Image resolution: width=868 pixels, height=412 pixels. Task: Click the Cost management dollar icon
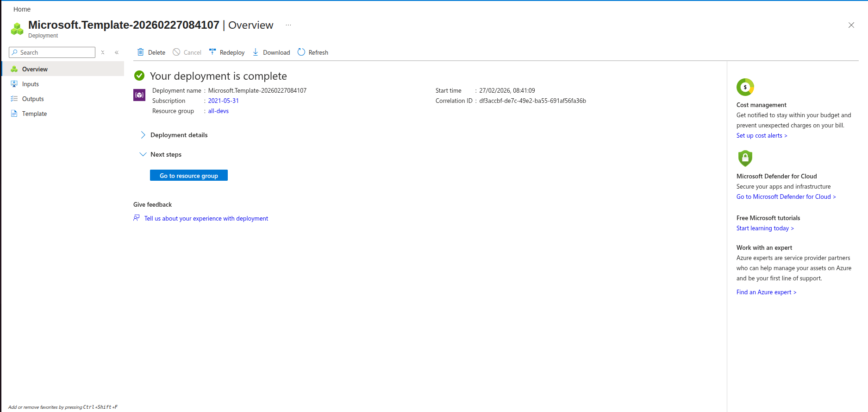745,87
